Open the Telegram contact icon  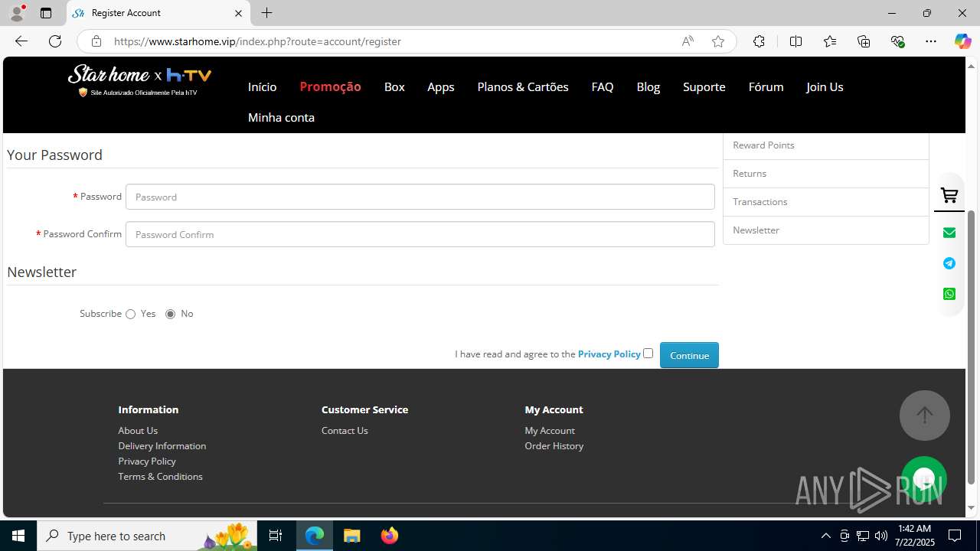[949, 263]
